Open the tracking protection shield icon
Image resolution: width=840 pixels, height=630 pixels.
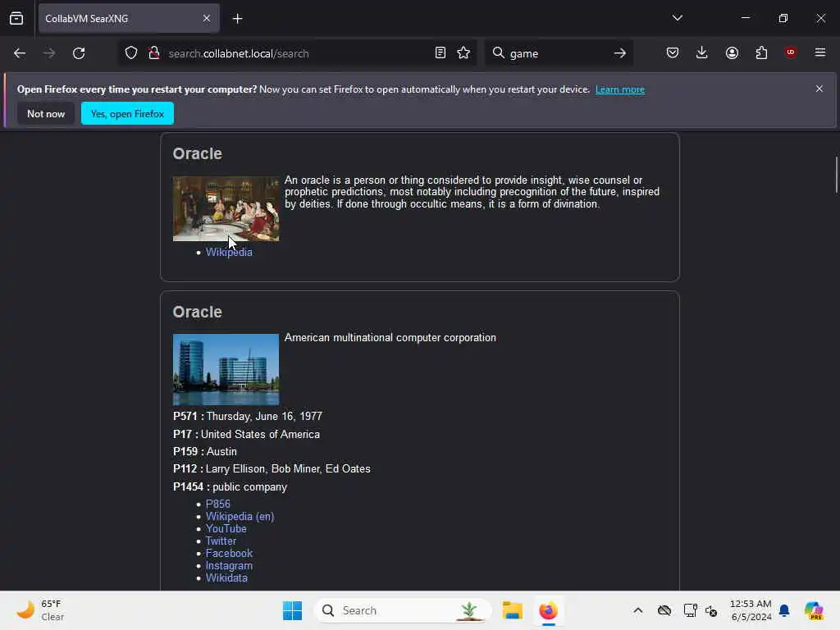[131, 53]
